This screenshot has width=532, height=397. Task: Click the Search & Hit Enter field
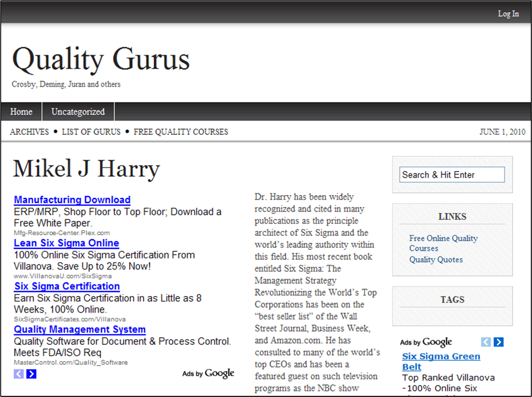[452, 175]
